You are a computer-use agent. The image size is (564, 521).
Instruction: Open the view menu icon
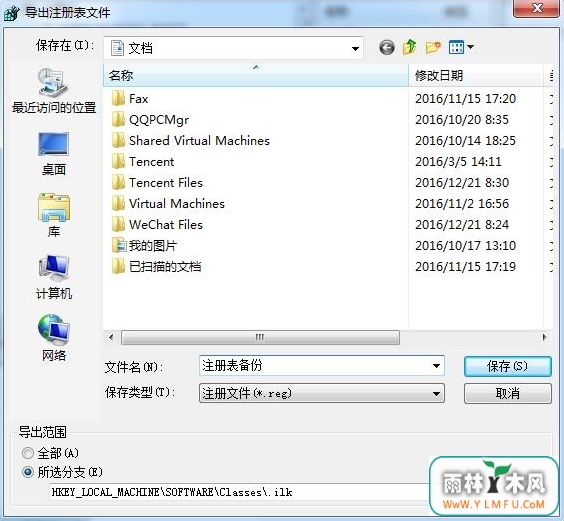(461, 47)
